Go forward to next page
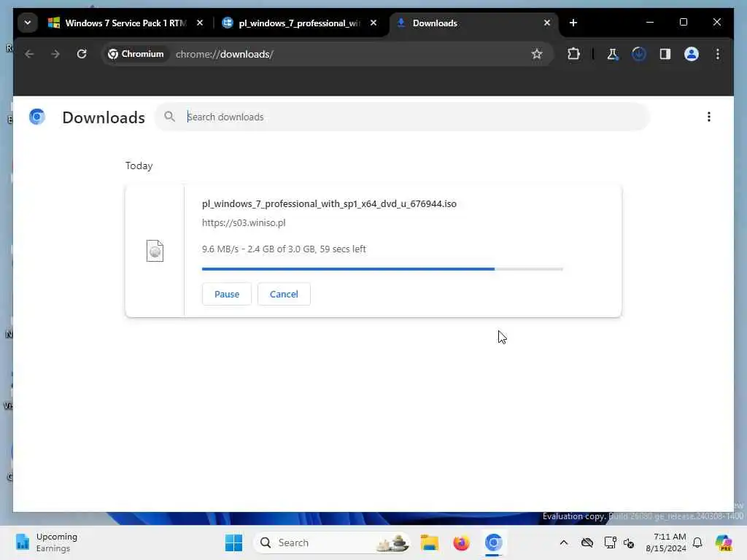 (55, 54)
